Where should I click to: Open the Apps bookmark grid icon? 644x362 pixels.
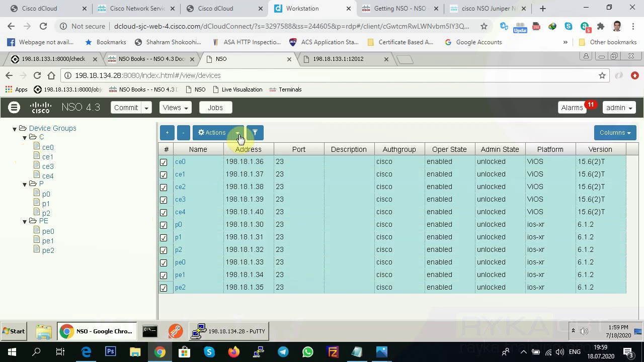click(x=9, y=89)
